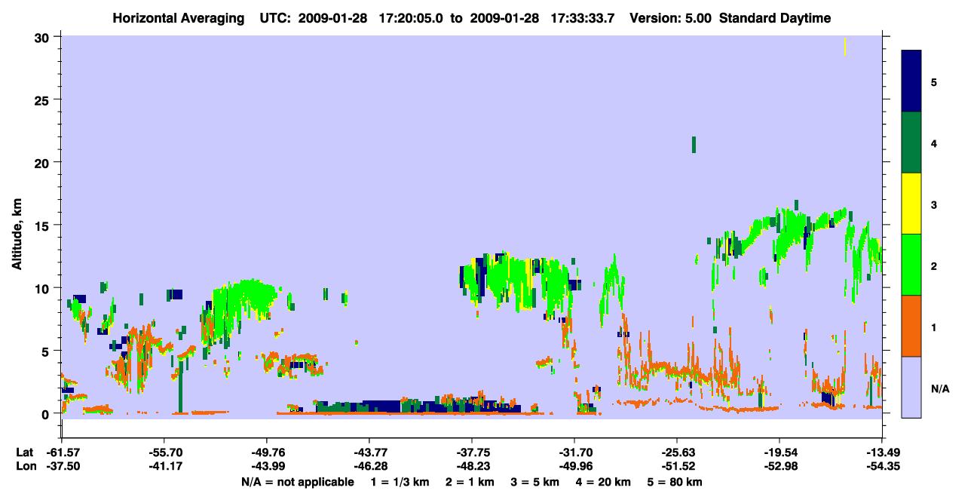The width and height of the screenshot is (980, 503).
Task: Click latitude value -43.77
Action: [369, 452]
